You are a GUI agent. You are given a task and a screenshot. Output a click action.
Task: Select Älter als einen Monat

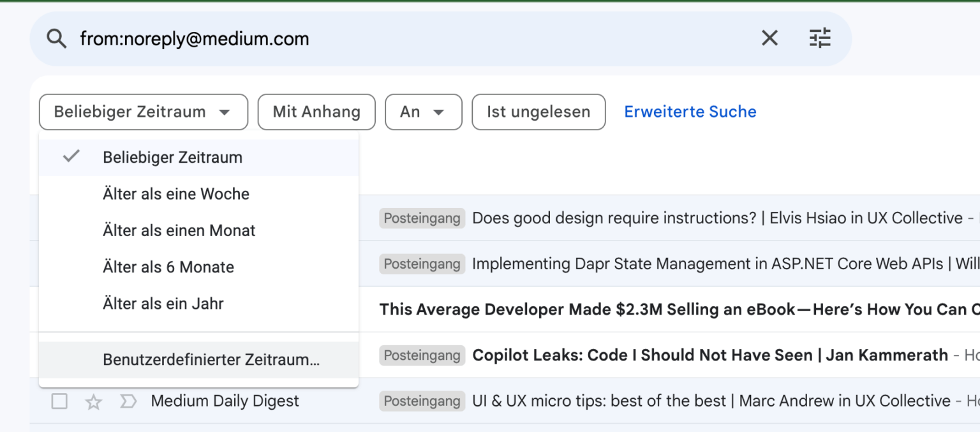(179, 230)
